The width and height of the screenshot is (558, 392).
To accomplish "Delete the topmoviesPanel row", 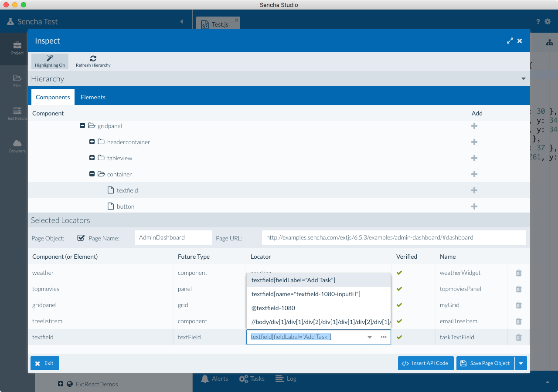I will [x=519, y=289].
